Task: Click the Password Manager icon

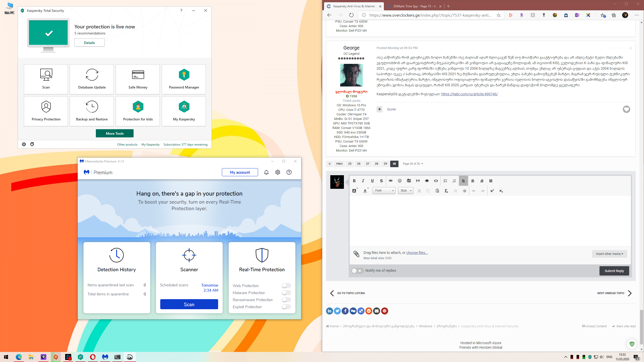Action: [x=184, y=75]
